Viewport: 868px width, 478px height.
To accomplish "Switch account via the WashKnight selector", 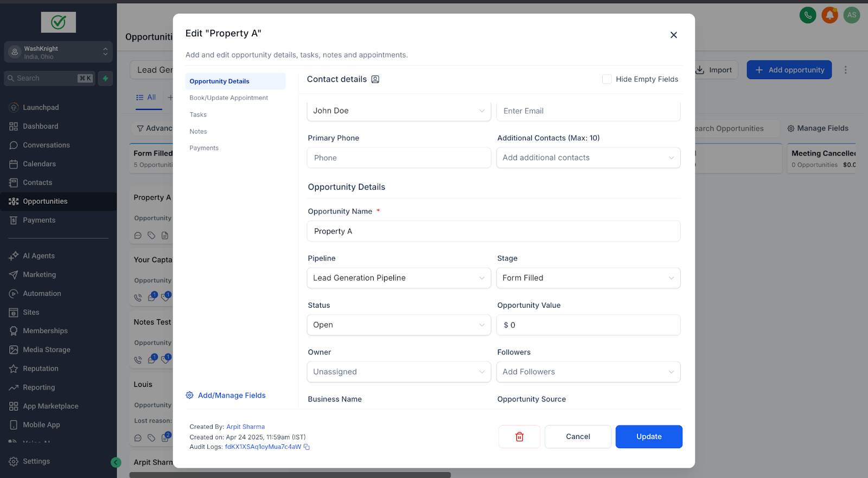I will (x=59, y=52).
